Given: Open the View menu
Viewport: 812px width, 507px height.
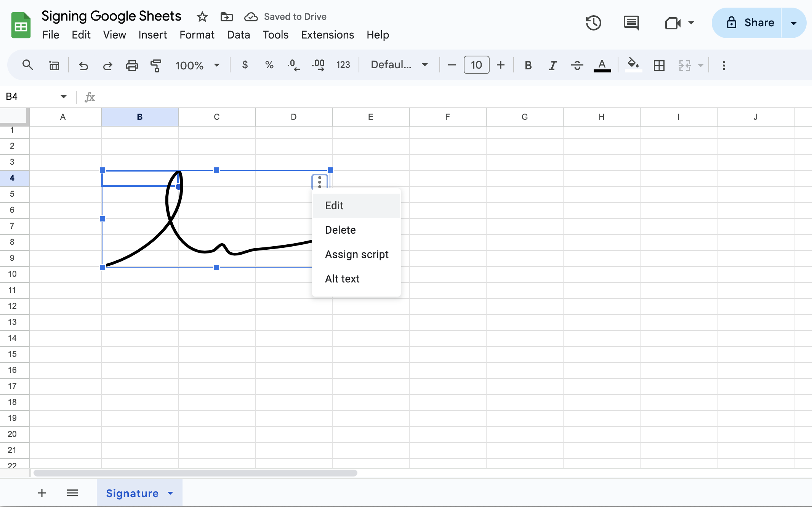Looking at the screenshot, I should tap(114, 35).
